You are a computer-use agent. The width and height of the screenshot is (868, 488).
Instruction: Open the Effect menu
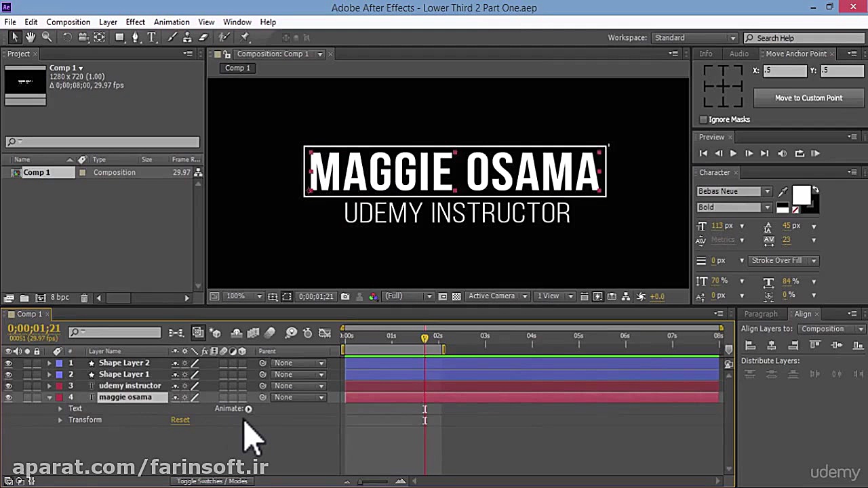tap(135, 22)
